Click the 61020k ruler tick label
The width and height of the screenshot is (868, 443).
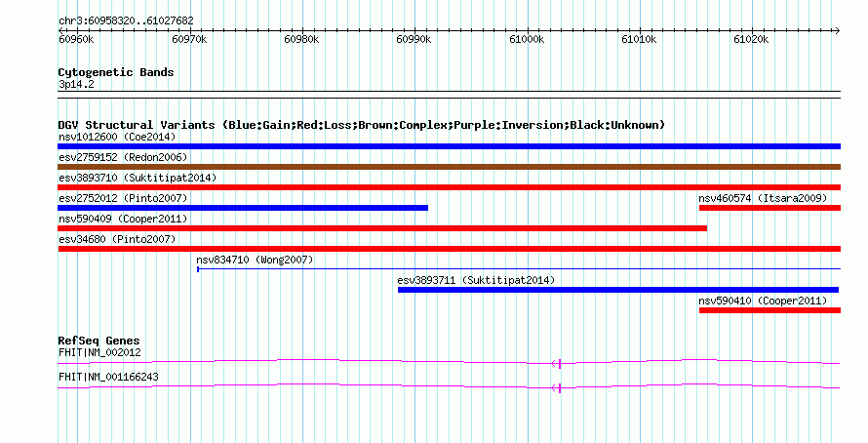coord(751,39)
